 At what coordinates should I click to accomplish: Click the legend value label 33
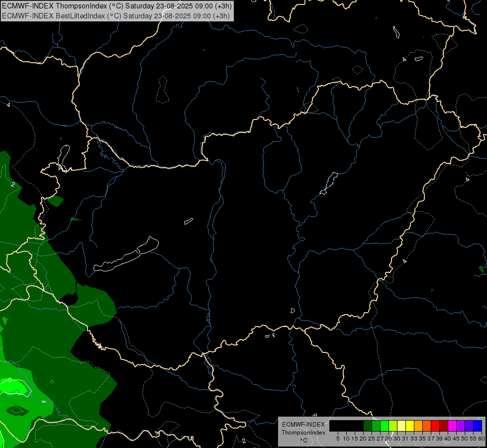click(x=414, y=439)
